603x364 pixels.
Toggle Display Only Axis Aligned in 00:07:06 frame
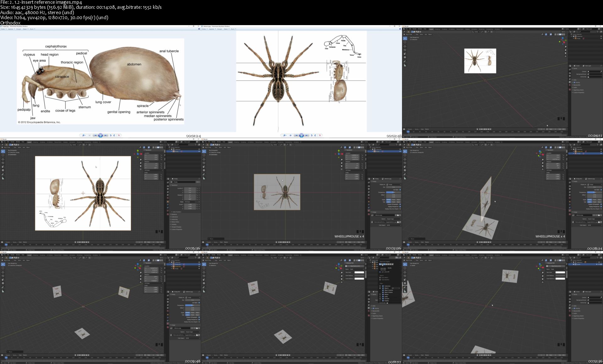coord(400,209)
